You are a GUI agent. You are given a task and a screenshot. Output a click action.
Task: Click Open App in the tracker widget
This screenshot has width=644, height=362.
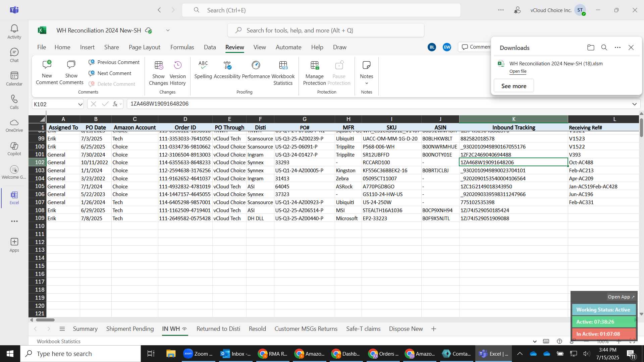point(621,297)
